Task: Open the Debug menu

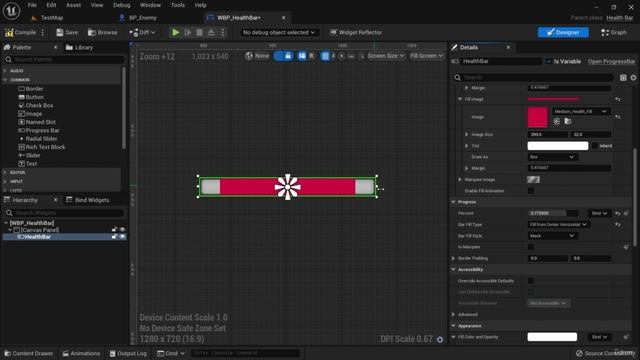Action: 122,5
